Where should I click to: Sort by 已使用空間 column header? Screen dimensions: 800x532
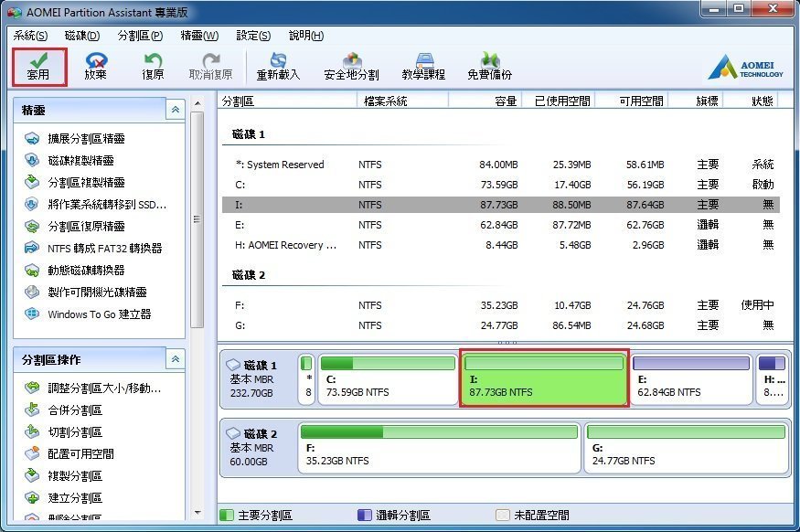(x=558, y=101)
